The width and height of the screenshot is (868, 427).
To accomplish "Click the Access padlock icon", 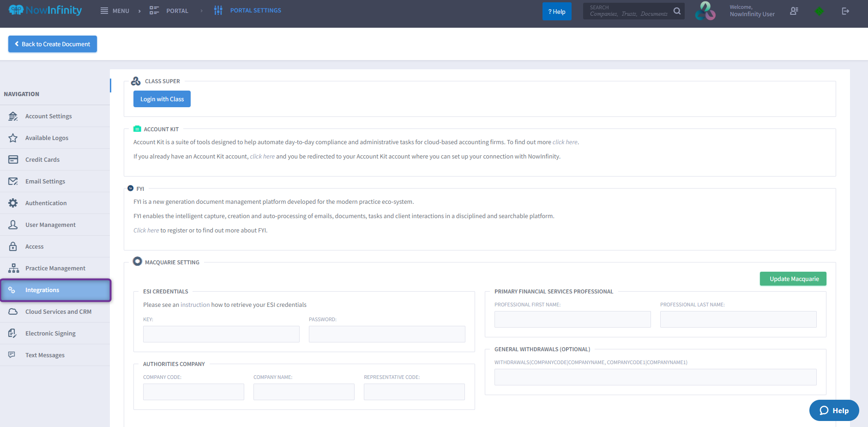I will click(13, 246).
